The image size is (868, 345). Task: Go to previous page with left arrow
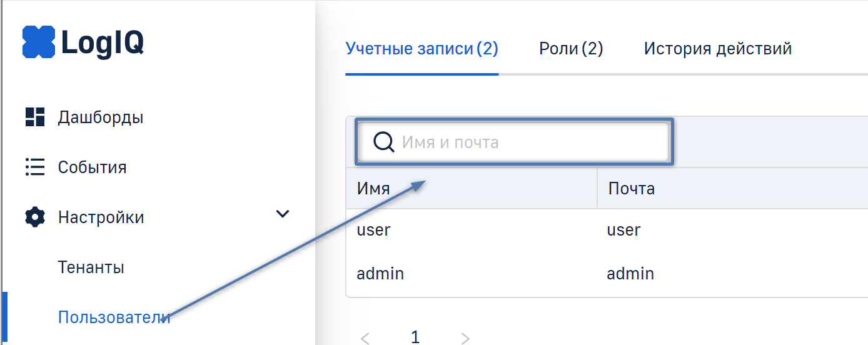tap(366, 338)
